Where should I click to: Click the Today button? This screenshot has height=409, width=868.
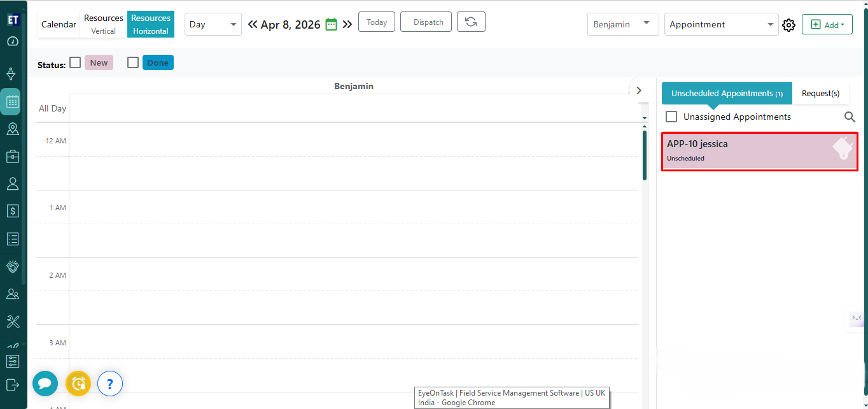377,22
